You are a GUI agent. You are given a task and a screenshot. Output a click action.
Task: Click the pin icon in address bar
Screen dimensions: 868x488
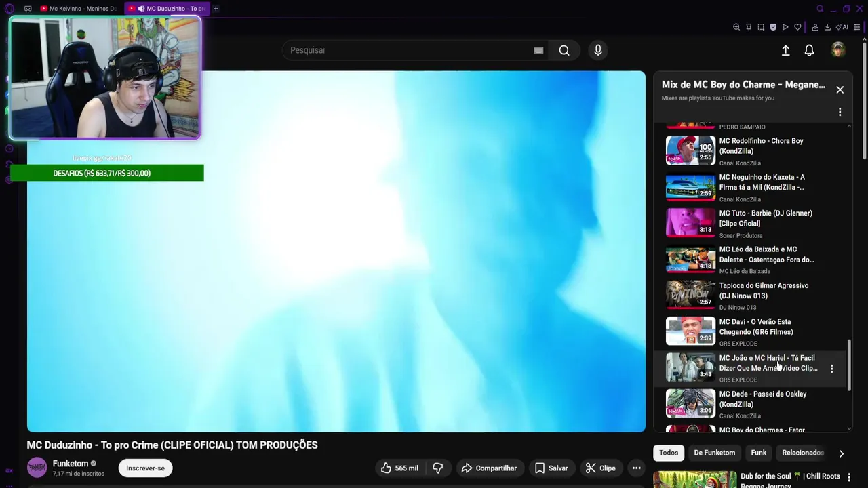[x=749, y=27]
